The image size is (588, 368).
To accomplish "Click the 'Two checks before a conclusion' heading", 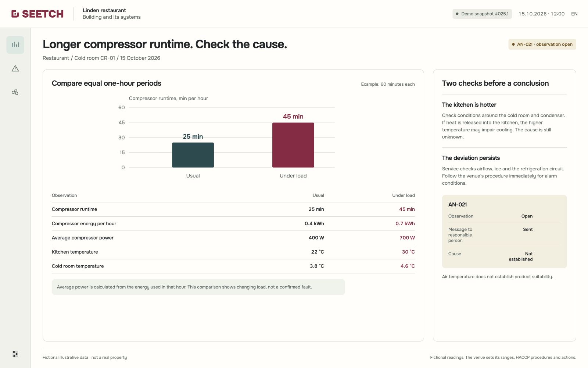I will 495,84.
